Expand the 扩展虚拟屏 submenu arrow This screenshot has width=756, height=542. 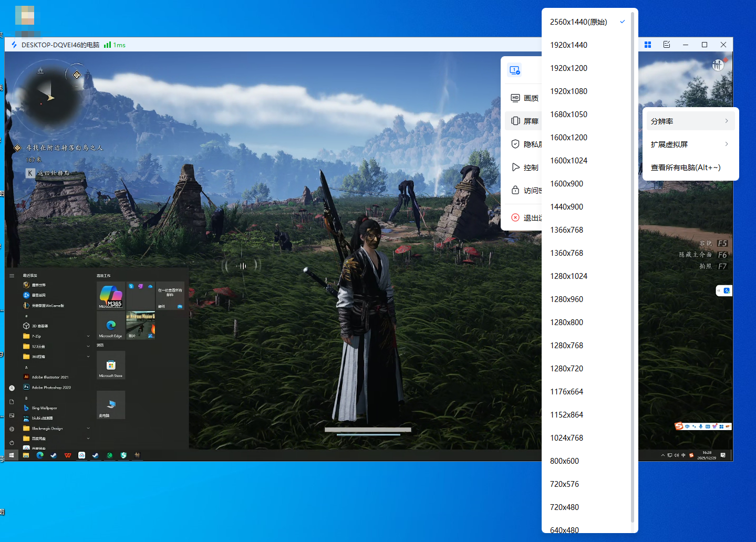[727, 144]
